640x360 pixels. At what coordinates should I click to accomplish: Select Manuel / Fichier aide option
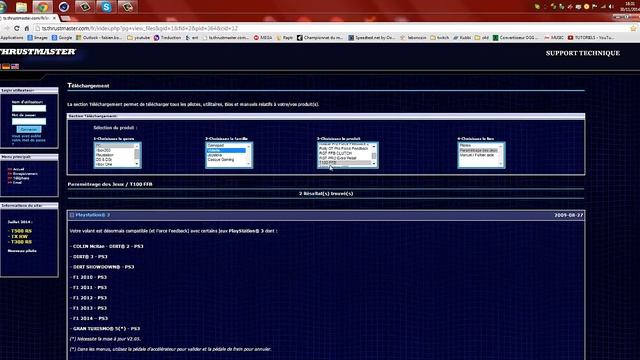[x=478, y=155]
